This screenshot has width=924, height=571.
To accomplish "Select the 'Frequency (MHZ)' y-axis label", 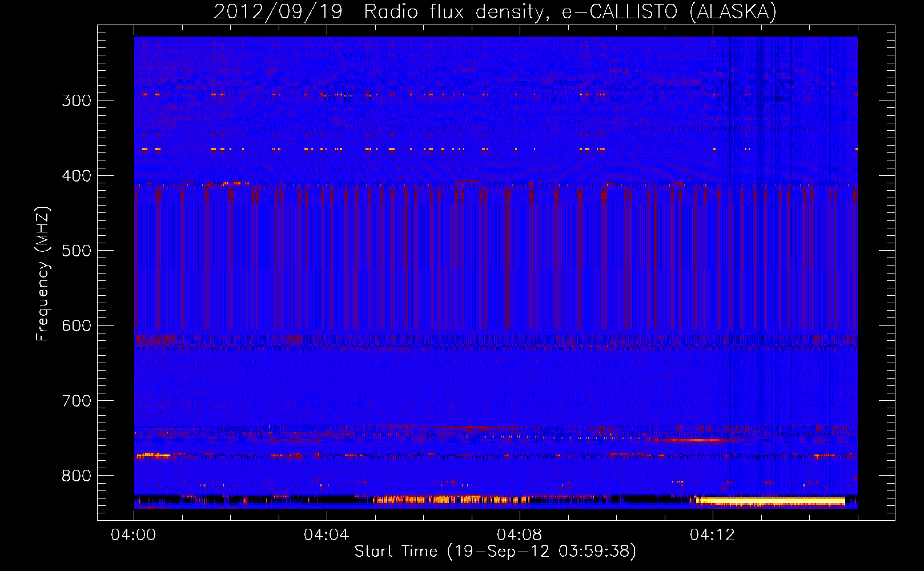I will pyautogui.click(x=43, y=274).
